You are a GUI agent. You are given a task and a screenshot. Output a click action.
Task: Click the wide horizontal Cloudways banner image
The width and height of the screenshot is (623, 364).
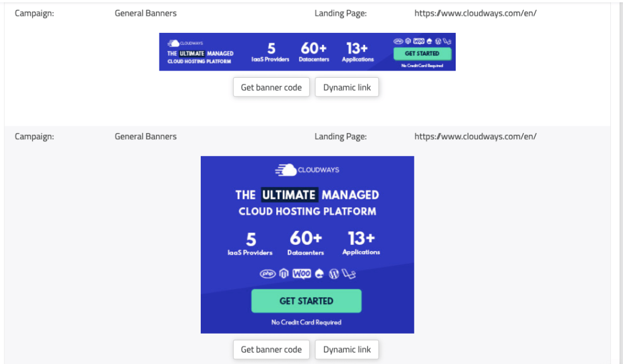click(x=307, y=52)
